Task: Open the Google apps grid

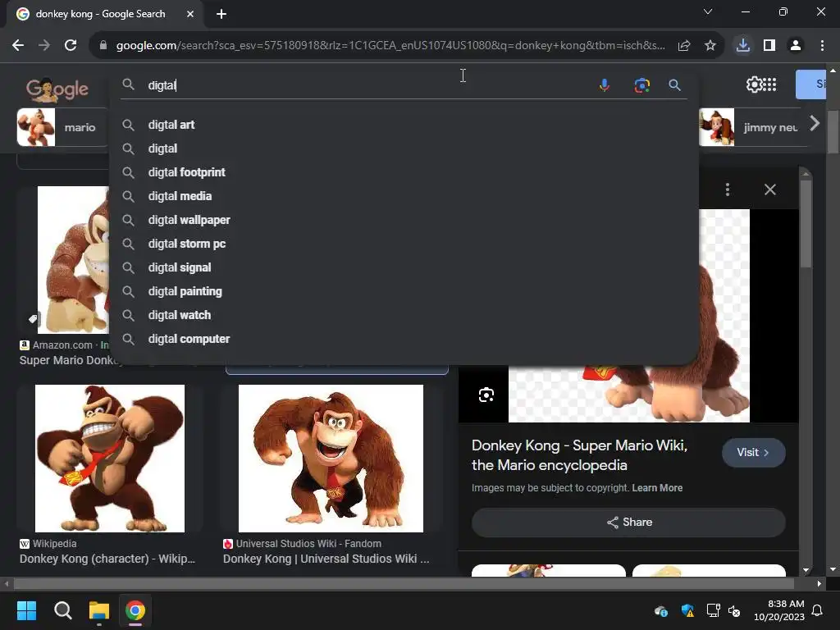Action: [769, 84]
